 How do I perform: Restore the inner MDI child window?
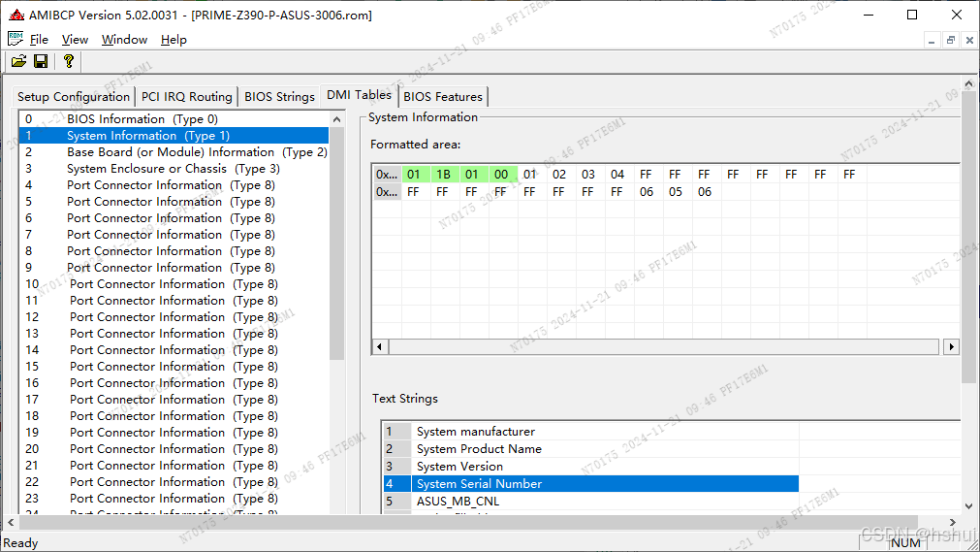click(x=951, y=40)
